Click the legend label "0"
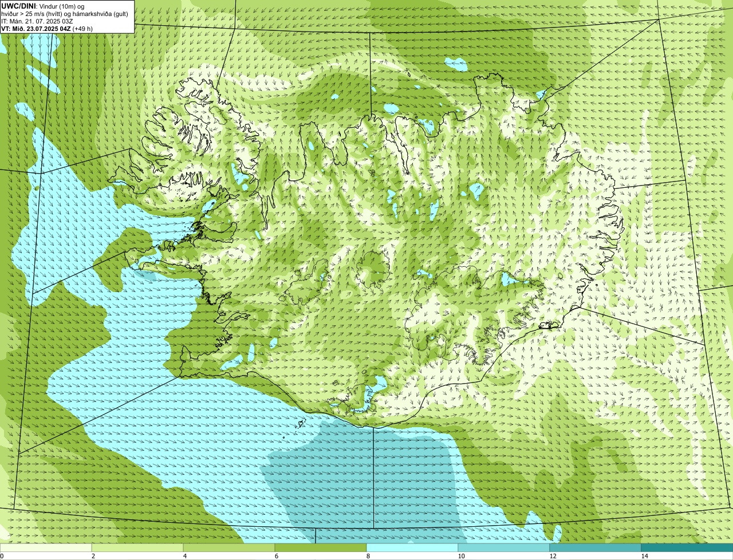Viewport: 733px width, 560px height. (2, 556)
